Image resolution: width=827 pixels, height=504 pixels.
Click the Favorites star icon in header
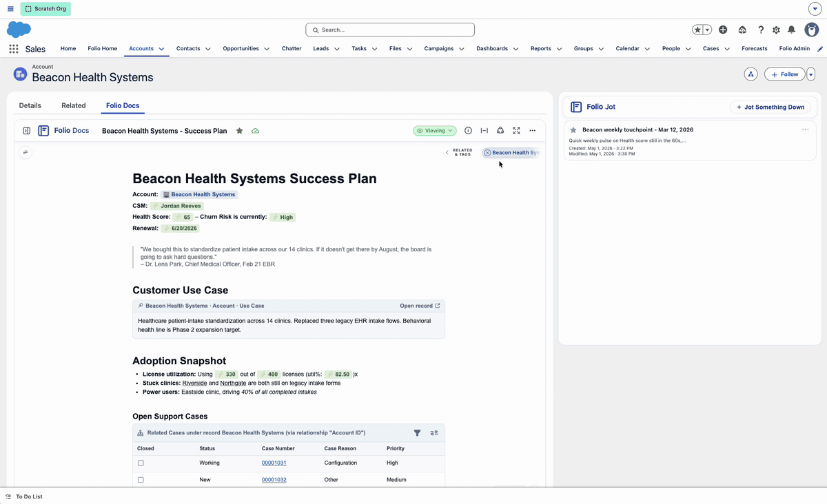click(x=698, y=30)
